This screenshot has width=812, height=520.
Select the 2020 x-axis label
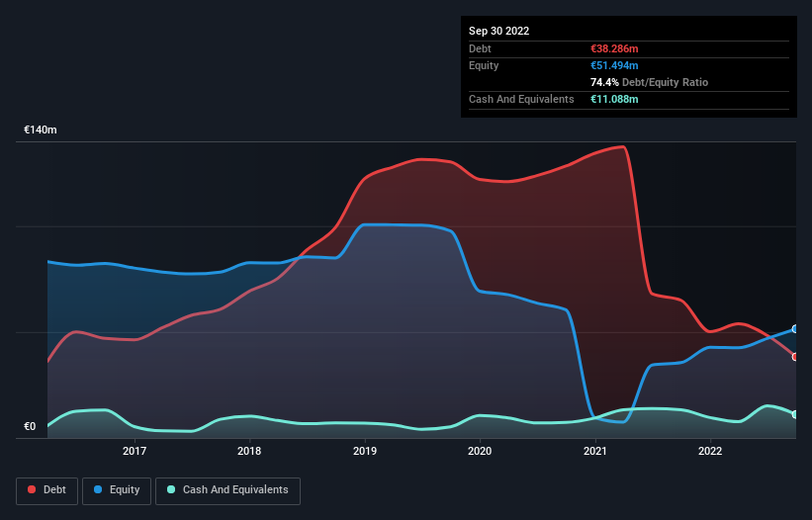click(480, 451)
